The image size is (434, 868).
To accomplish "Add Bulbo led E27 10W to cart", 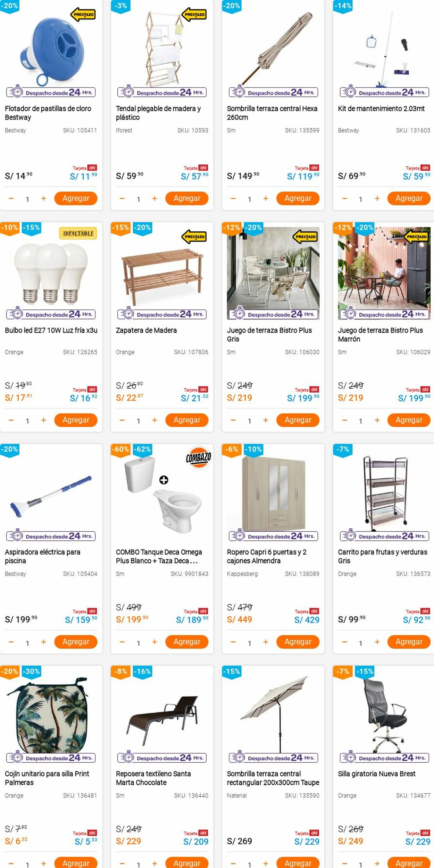I will 76,420.
